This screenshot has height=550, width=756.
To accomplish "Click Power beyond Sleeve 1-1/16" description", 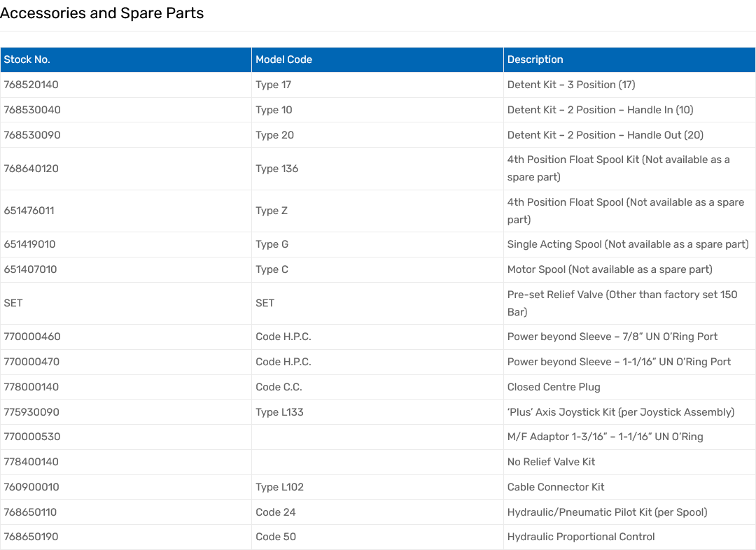I will (619, 362).
